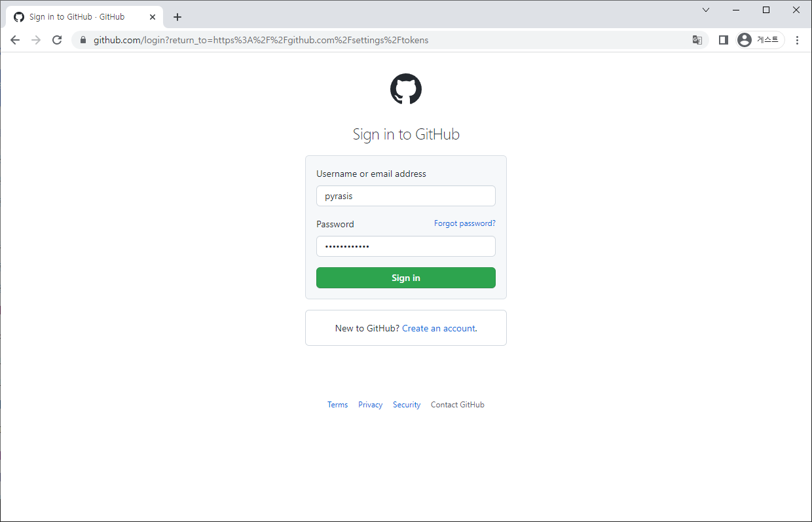Click the lock icon for site info
The height and width of the screenshot is (522, 812).
83,40
